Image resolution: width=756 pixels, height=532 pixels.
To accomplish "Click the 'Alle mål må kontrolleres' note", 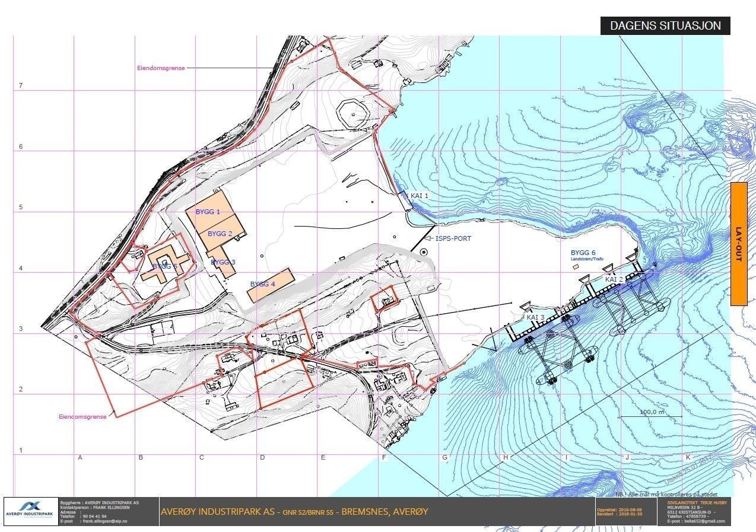I will click(667, 494).
